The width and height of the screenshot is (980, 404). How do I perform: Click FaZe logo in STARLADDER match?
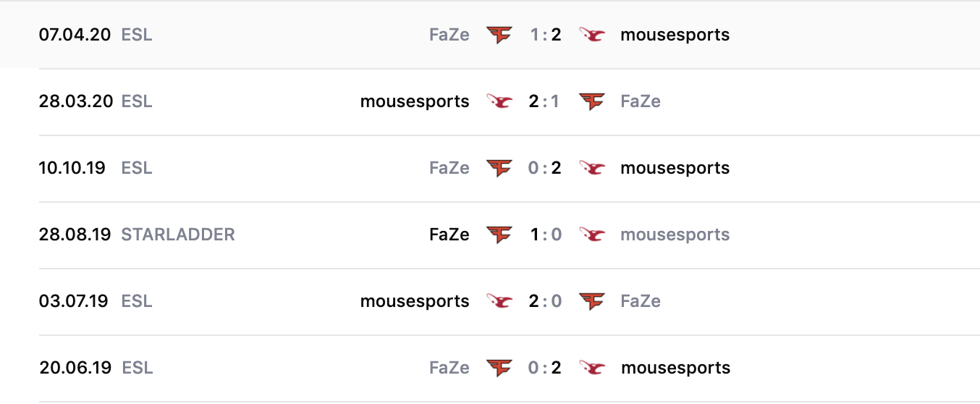click(x=499, y=235)
